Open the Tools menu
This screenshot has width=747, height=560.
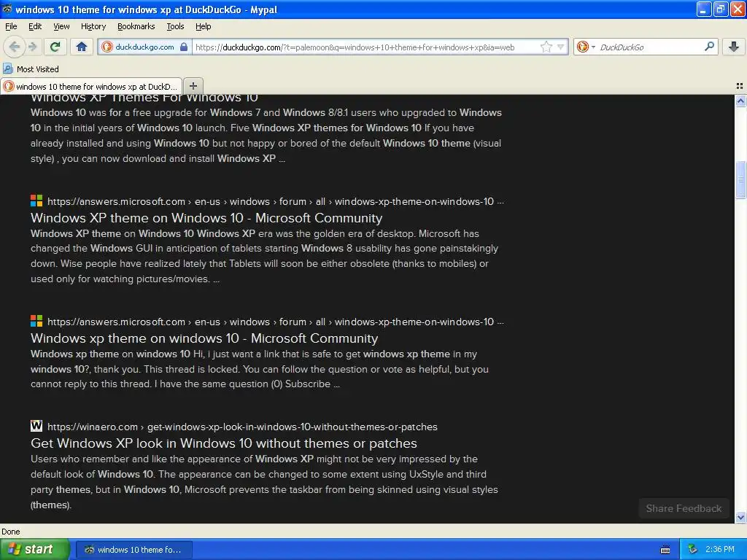175,26
